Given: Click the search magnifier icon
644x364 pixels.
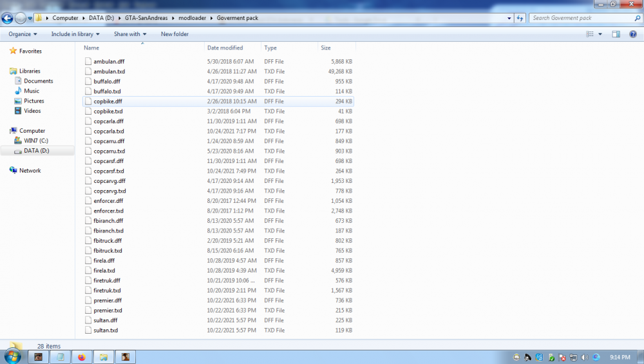Looking at the screenshot, I should [x=638, y=18].
